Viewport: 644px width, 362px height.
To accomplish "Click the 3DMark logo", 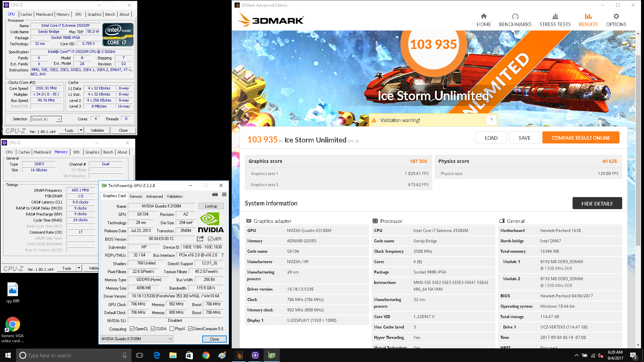I will click(271, 20).
